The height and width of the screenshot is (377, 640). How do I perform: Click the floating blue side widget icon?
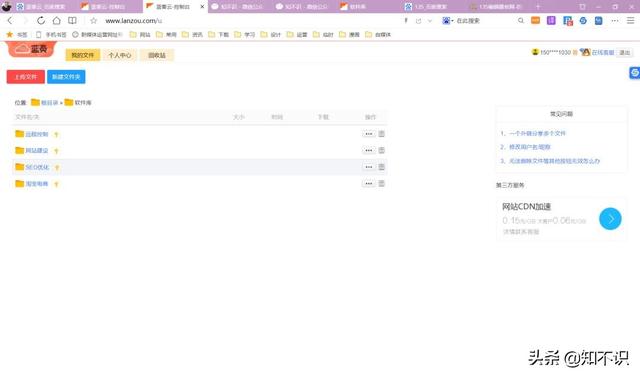635,73
